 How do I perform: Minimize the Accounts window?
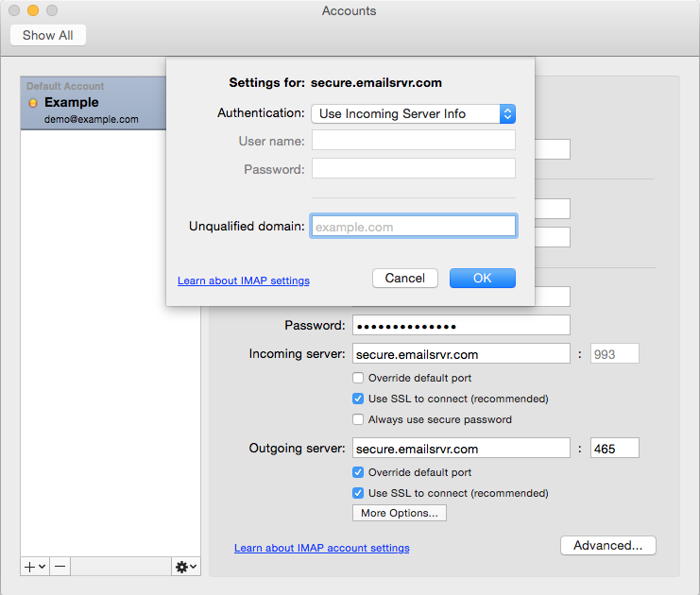coord(33,10)
